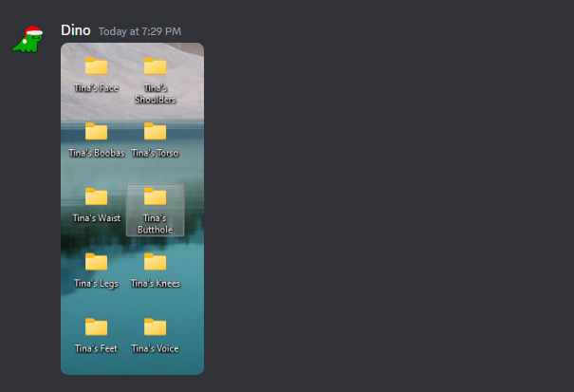This screenshot has height=392, width=574.
Task: Click the "Tina's Torso" label text
Action: tap(156, 153)
